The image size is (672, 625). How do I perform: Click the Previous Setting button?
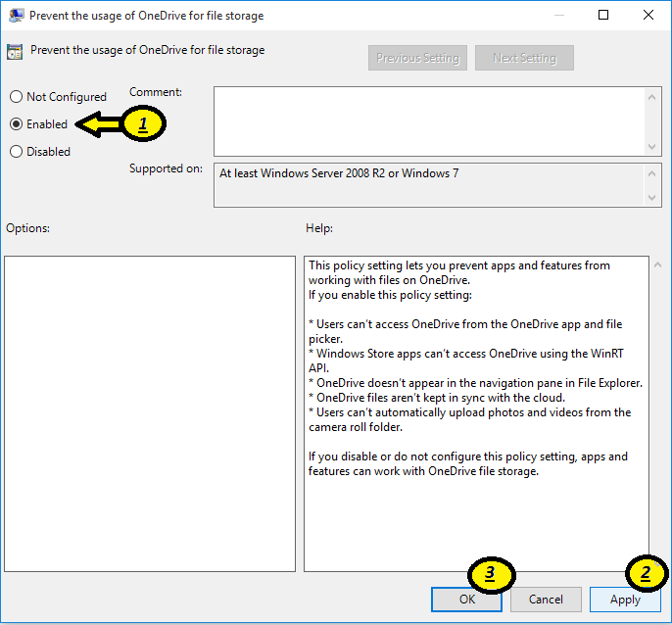[417, 58]
